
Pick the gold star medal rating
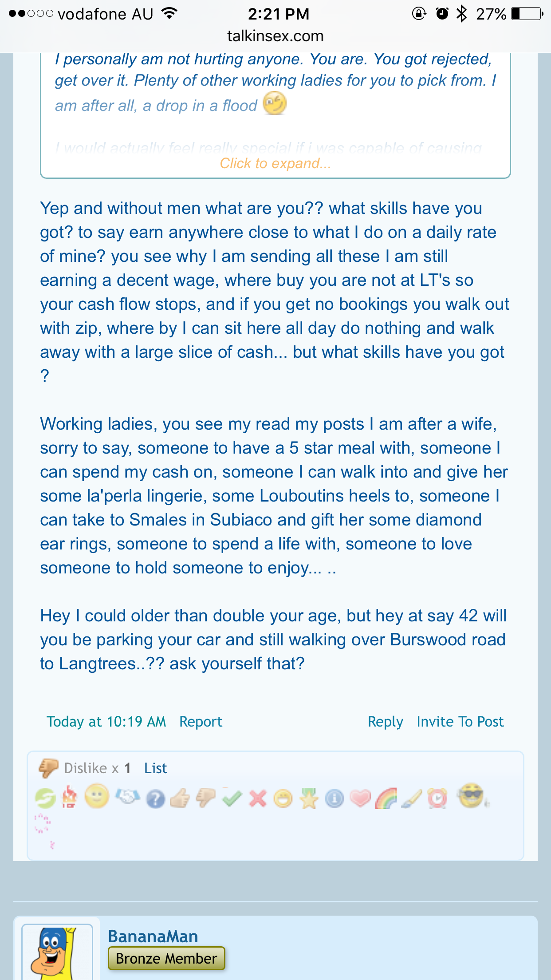(x=309, y=798)
